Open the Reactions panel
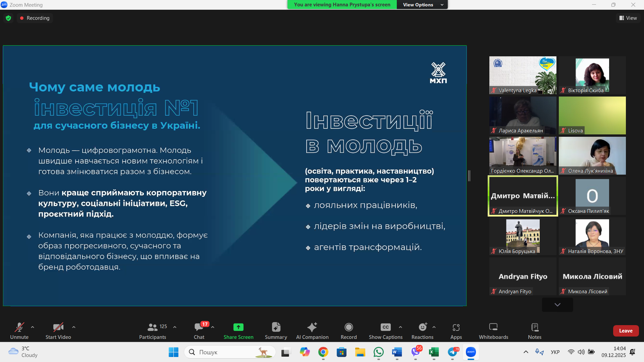 pos(422,330)
